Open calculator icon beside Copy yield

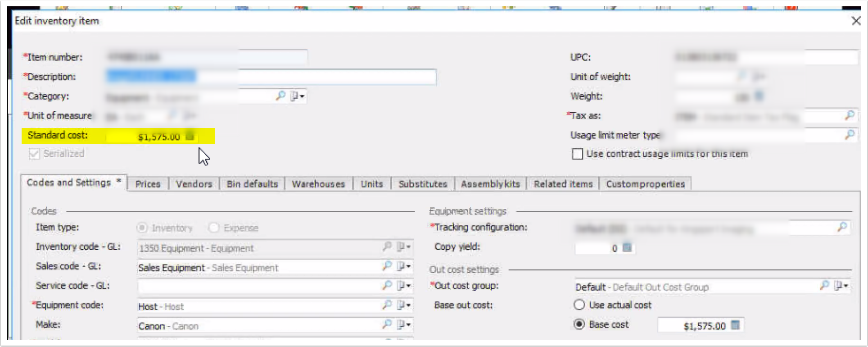627,247
